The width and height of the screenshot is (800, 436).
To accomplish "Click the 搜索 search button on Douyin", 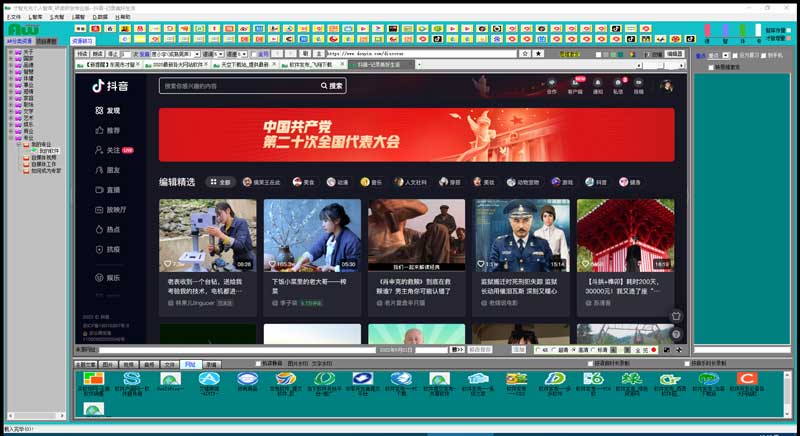I will point(332,86).
